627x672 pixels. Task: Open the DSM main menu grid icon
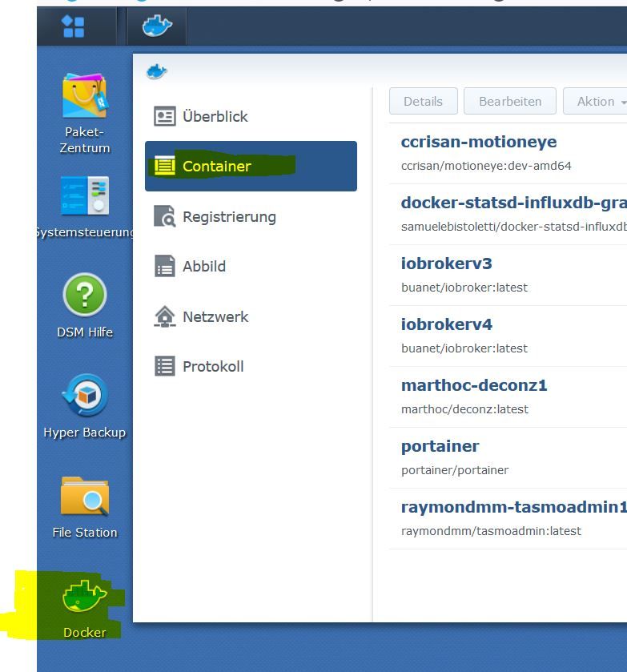coord(74,26)
